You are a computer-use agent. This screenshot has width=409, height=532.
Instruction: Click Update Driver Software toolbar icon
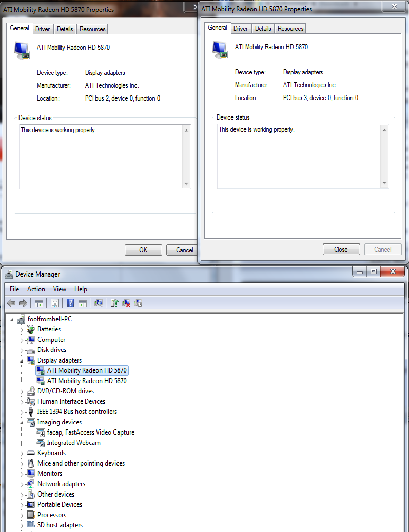pos(114,303)
